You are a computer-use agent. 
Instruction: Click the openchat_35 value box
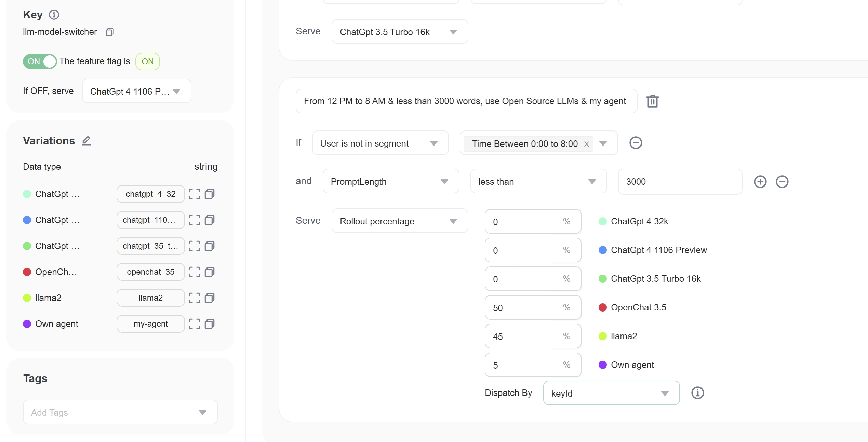151,272
